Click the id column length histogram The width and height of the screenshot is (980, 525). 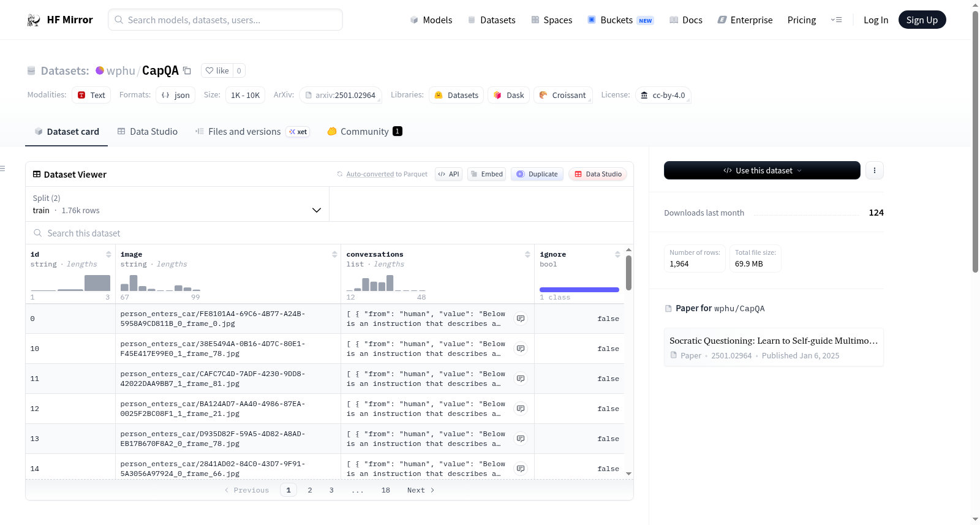70,282
